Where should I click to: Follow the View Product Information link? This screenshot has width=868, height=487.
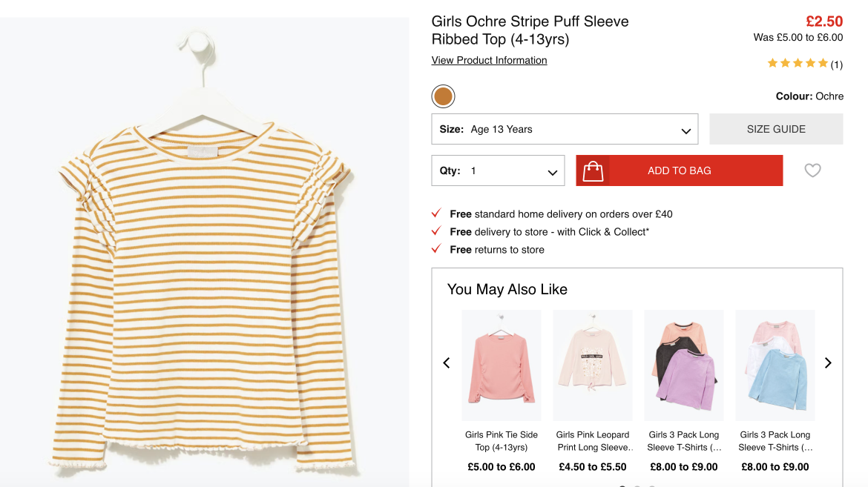490,60
